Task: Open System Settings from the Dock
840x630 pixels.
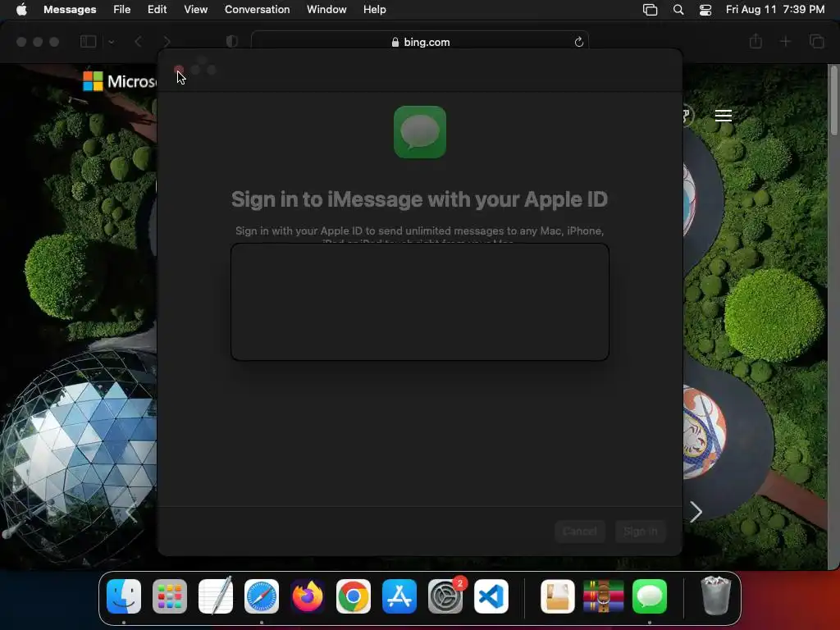Action: tap(445, 596)
